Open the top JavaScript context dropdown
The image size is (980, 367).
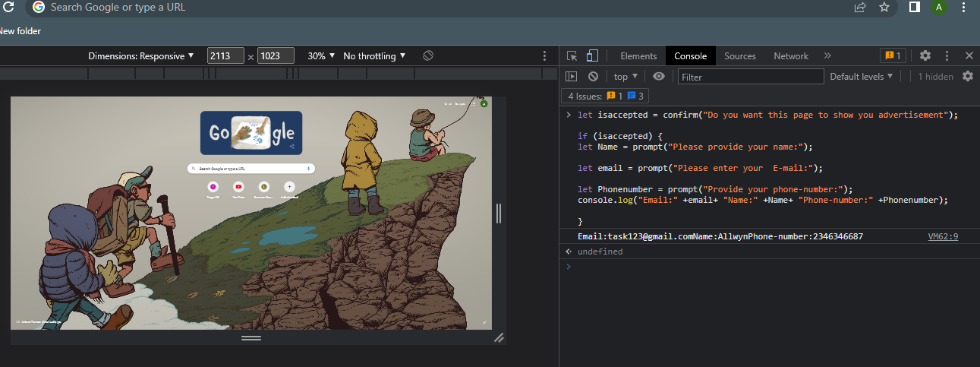coord(626,76)
